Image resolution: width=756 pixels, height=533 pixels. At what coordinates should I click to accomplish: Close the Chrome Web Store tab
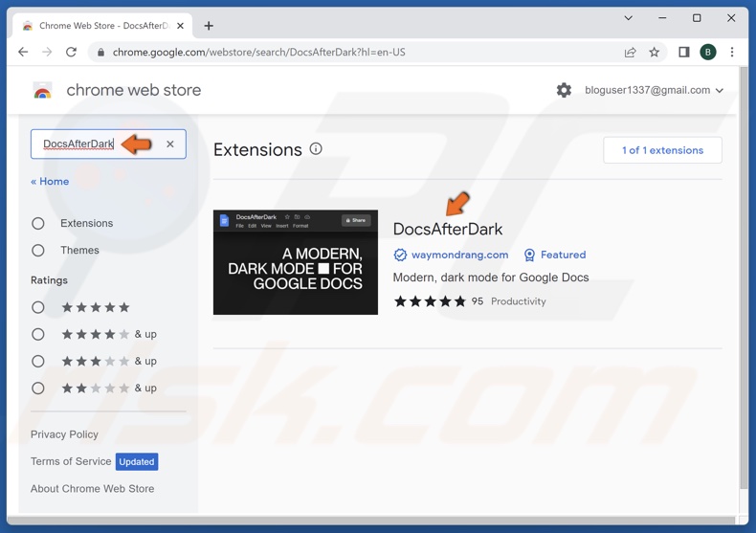(x=180, y=26)
